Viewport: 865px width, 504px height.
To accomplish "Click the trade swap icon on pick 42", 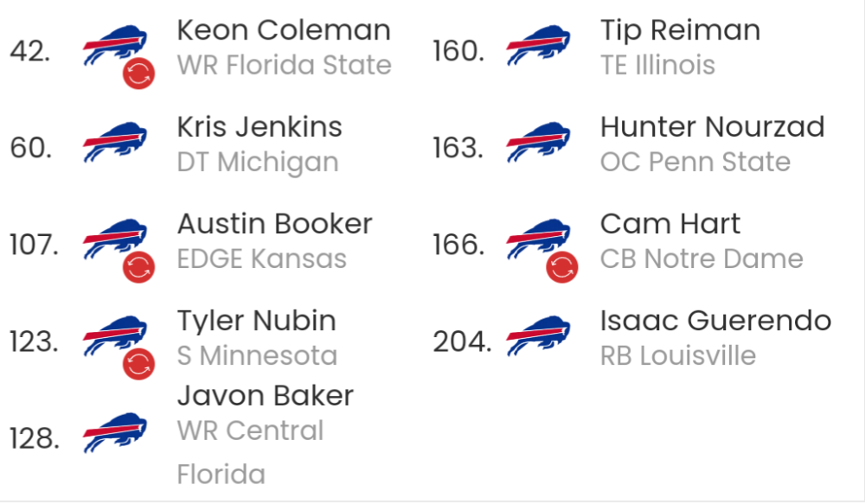I will (x=138, y=73).
